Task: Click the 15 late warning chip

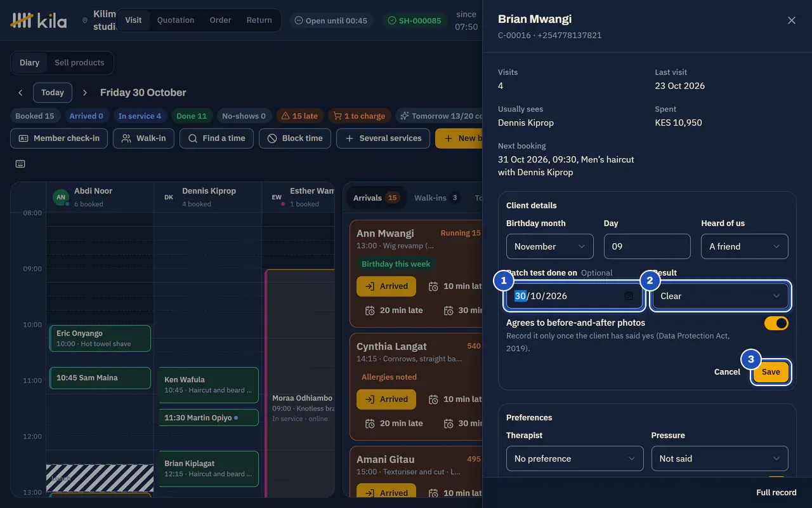Action: (x=299, y=116)
